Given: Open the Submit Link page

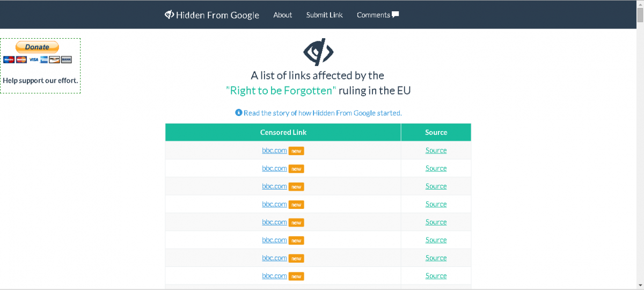Looking at the screenshot, I should 324,15.
